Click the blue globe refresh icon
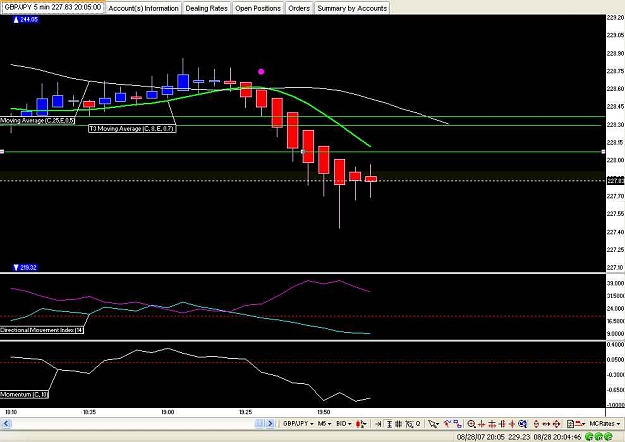Image resolution: width=625 pixels, height=442 pixels. (x=523, y=424)
